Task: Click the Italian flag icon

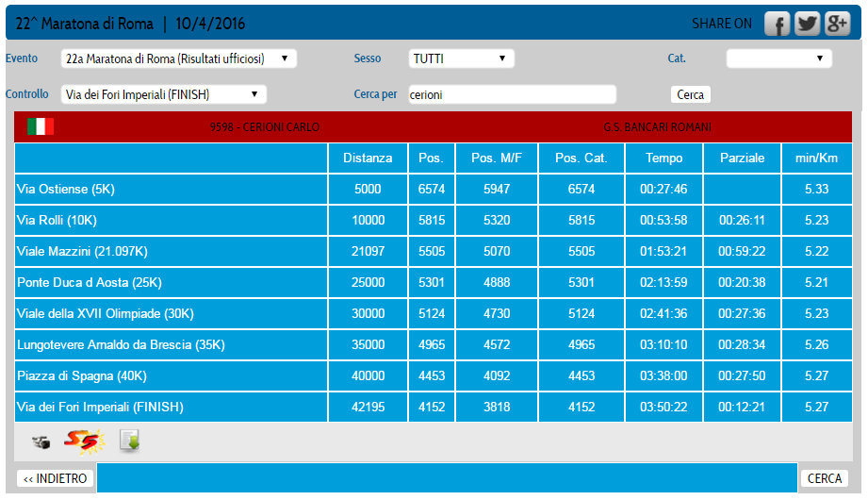Action: (x=41, y=126)
